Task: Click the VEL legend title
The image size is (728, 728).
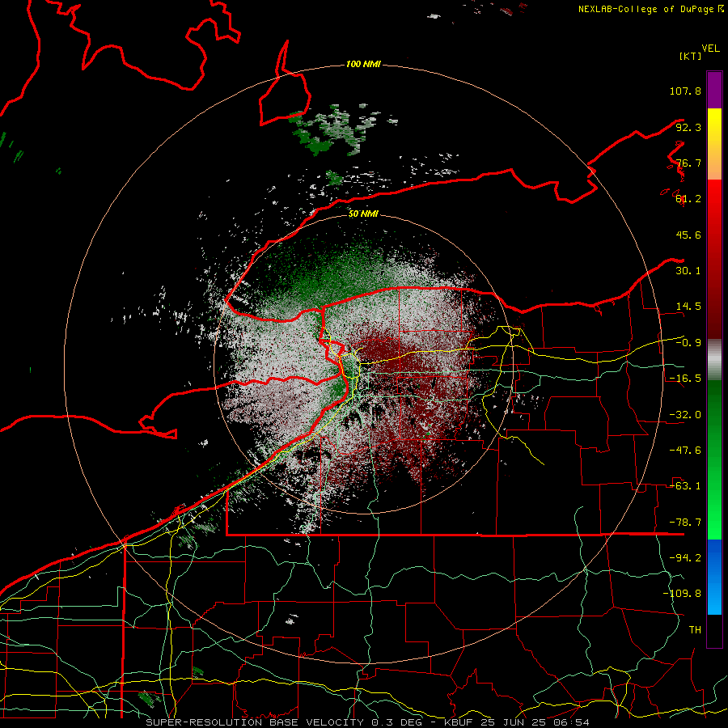Action: [x=710, y=49]
